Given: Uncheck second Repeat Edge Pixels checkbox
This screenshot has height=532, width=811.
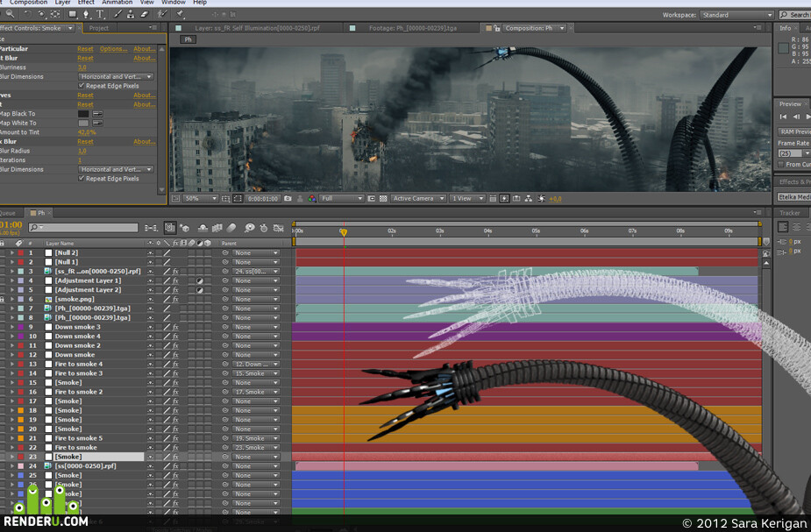Looking at the screenshot, I should pyautogui.click(x=82, y=178).
